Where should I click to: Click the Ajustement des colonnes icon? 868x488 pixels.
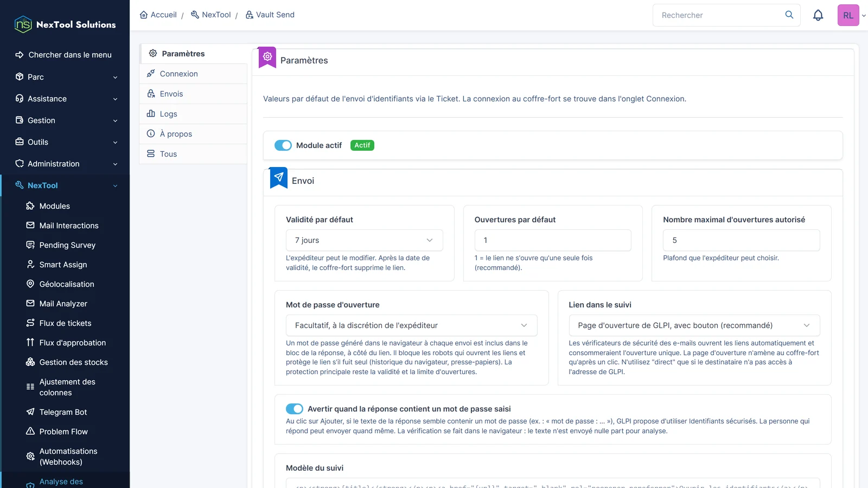[30, 387]
